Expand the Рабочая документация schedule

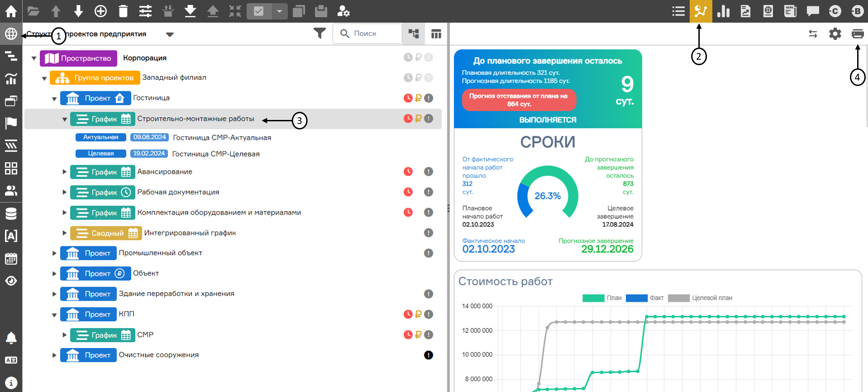coord(65,192)
